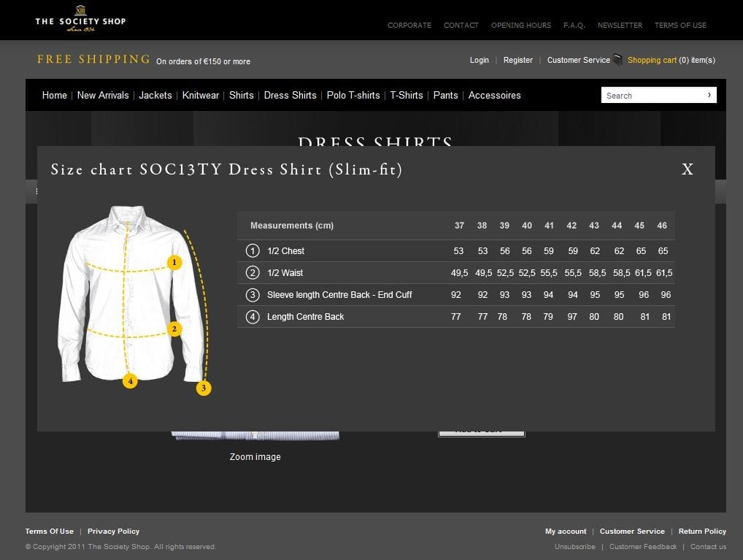The width and height of the screenshot is (743, 560).
Task: Click yellow marker 4 at shirt hem
Action: (x=131, y=381)
